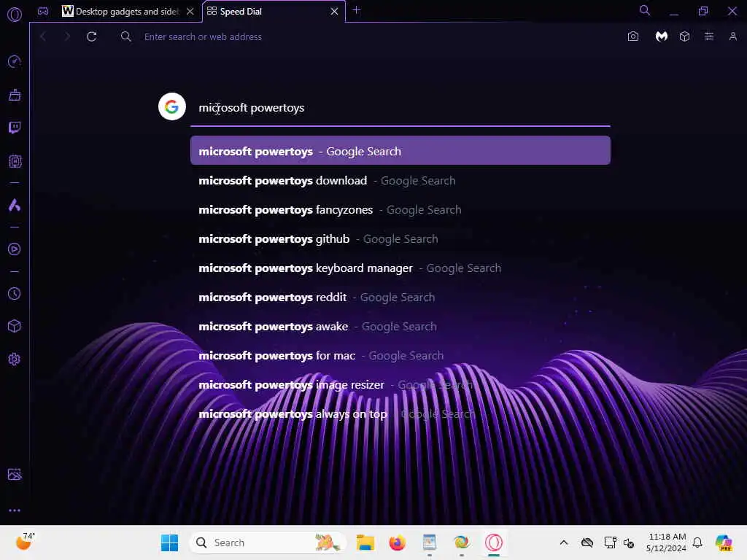Open Aria AI icon in sidebar
Image resolution: width=747 pixels, height=560 pixels.
click(x=15, y=205)
